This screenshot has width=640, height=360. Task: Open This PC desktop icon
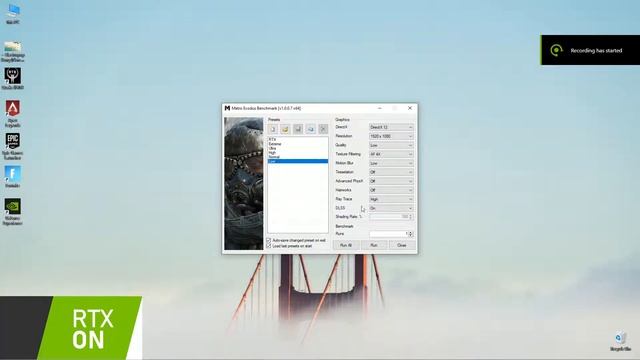point(13,14)
